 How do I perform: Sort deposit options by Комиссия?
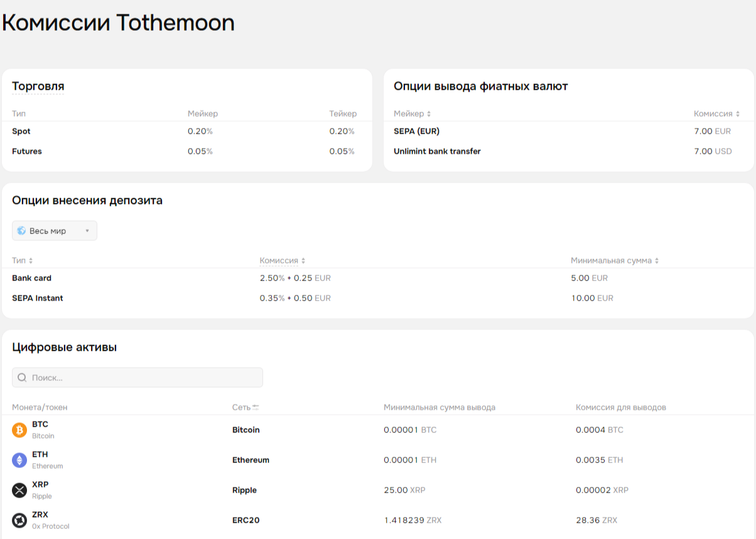[x=303, y=260]
